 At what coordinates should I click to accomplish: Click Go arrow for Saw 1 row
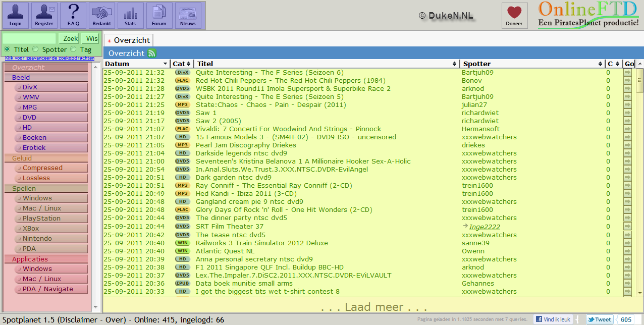pos(627,113)
